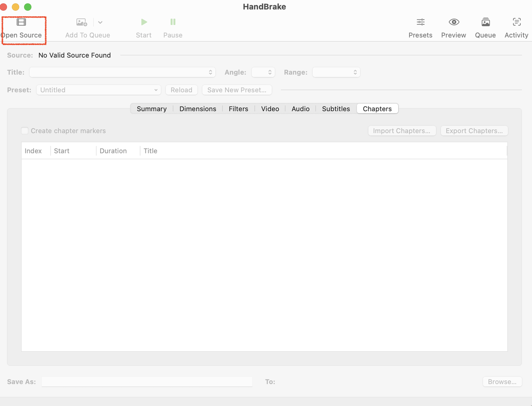Click the Save As filename field
Viewport: 532px width, 406px height.
pyautogui.click(x=147, y=381)
